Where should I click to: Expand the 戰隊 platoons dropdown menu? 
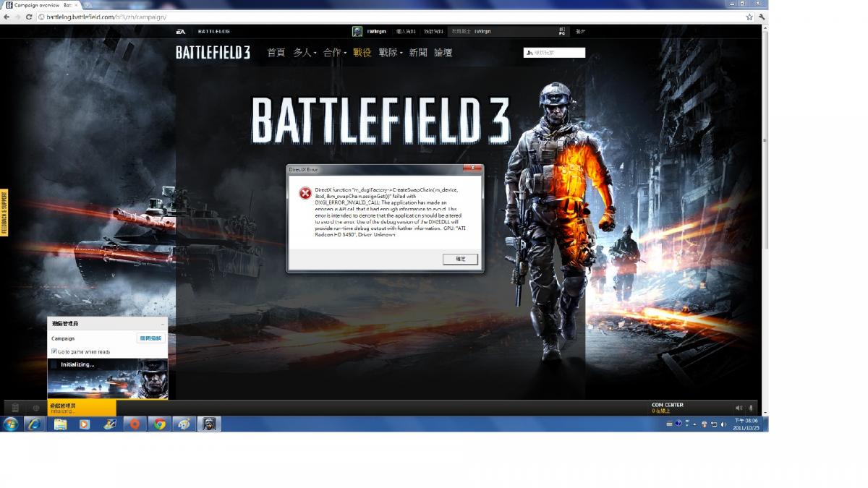pos(391,53)
